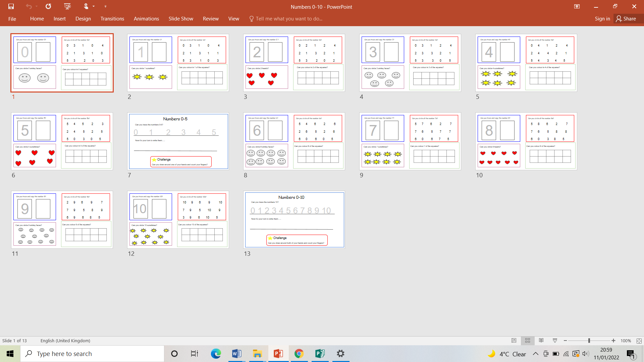Open the Slide Show ribbon tab
The height and width of the screenshot is (362, 644).
(x=180, y=19)
